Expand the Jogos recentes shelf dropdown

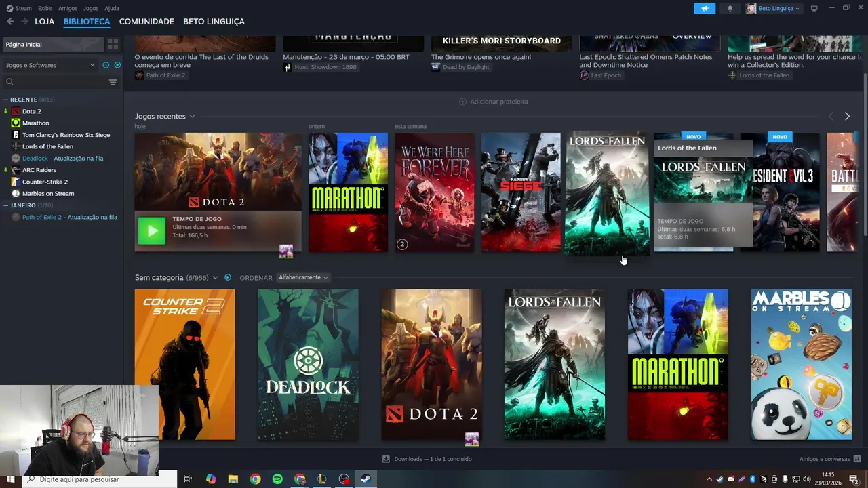pos(192,117)
